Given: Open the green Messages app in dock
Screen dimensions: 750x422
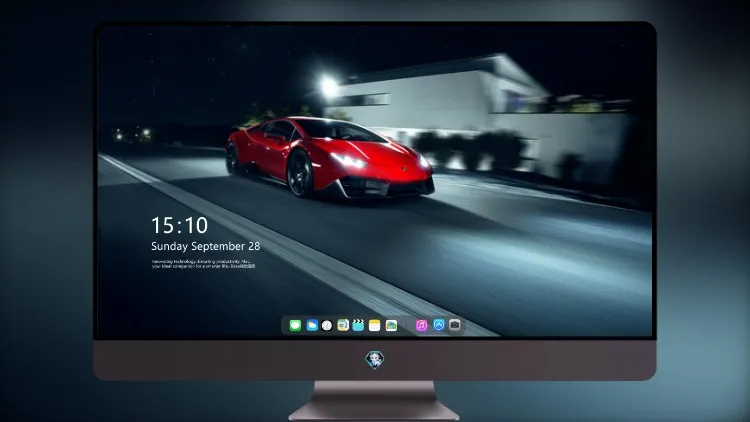Looking at the screenshot, I should [295, 325].
